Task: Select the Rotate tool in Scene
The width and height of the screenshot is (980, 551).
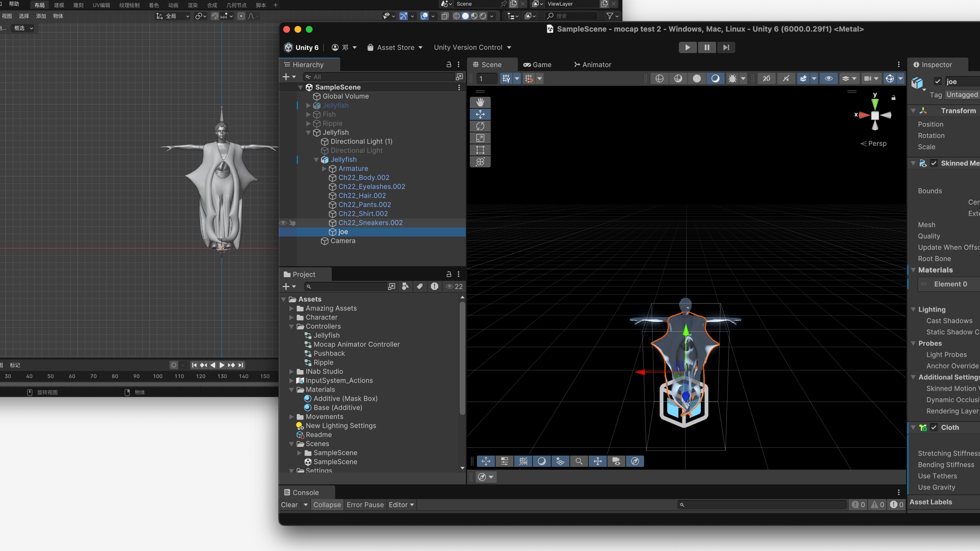Action: click(x=480, y=126)
